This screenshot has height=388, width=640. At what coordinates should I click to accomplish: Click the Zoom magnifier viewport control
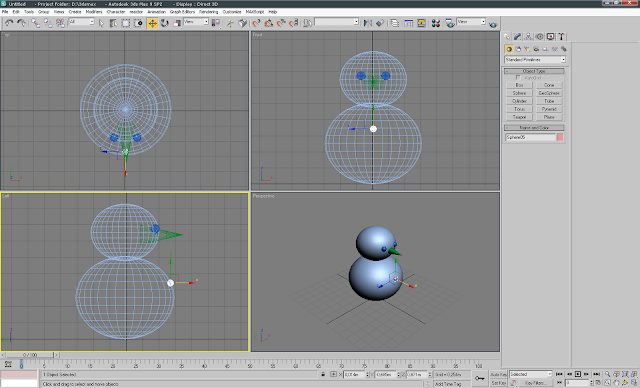(607, 374)
